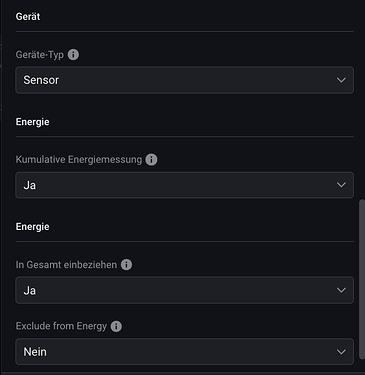Image resolution: width=365 pixels, height=375 pixels.
Task: Select the second Energie section heading
Action: pyautogui.click(x=32, y=227)
